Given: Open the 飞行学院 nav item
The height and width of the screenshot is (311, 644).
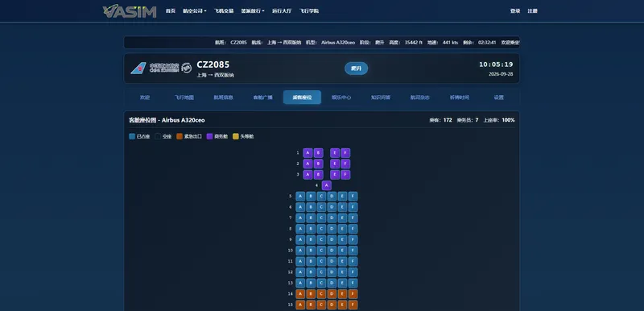Looking at the screenshot, I should 309,11.
